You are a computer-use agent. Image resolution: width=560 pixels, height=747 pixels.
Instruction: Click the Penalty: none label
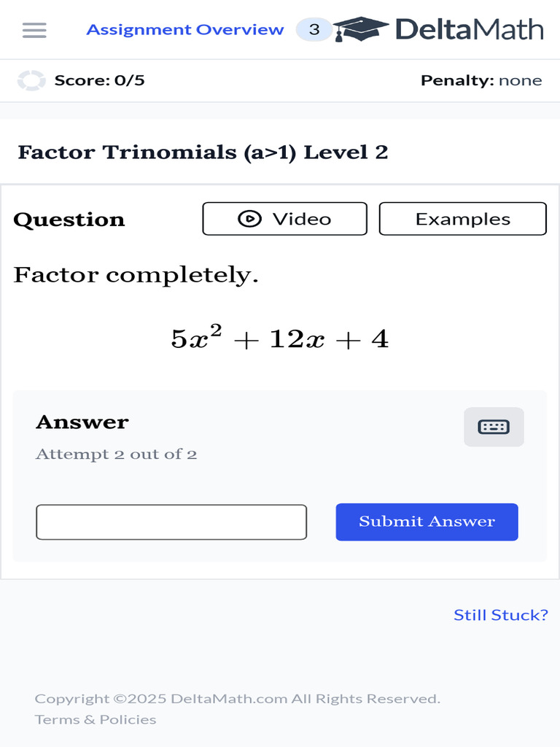pos(481,80)
